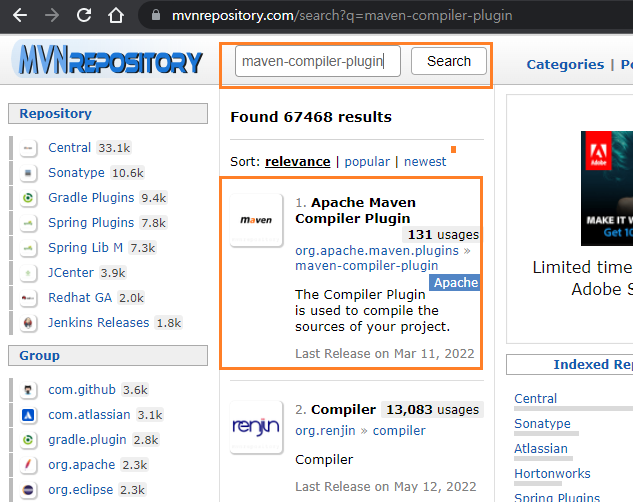The image size is (633, 502).
Task: Filter by Redhat GA repository link
Action: (x=80, y=298)
